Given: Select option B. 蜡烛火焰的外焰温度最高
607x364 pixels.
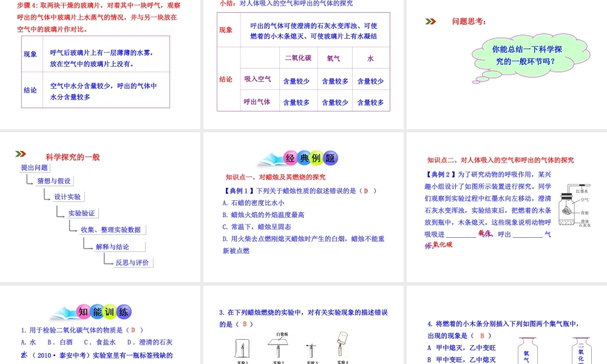Looking at the screenshot, I should (263, 215).
